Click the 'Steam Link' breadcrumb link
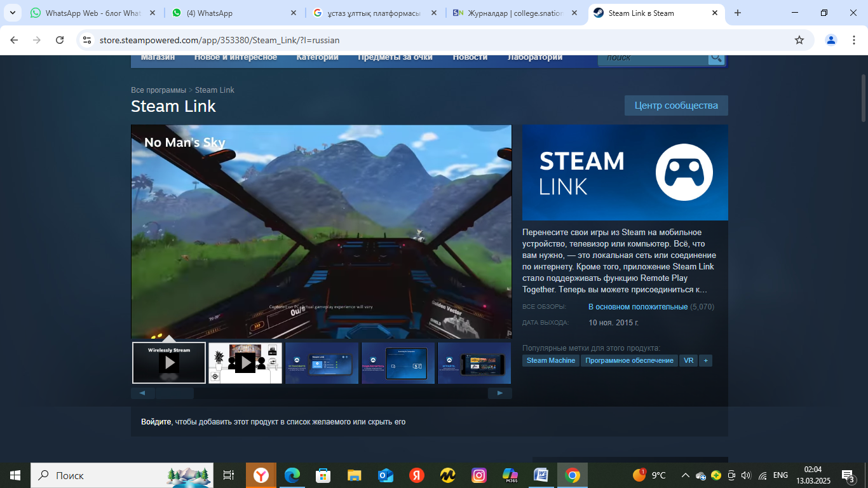This screenshot has width=868, height=488. coord(215,90)
